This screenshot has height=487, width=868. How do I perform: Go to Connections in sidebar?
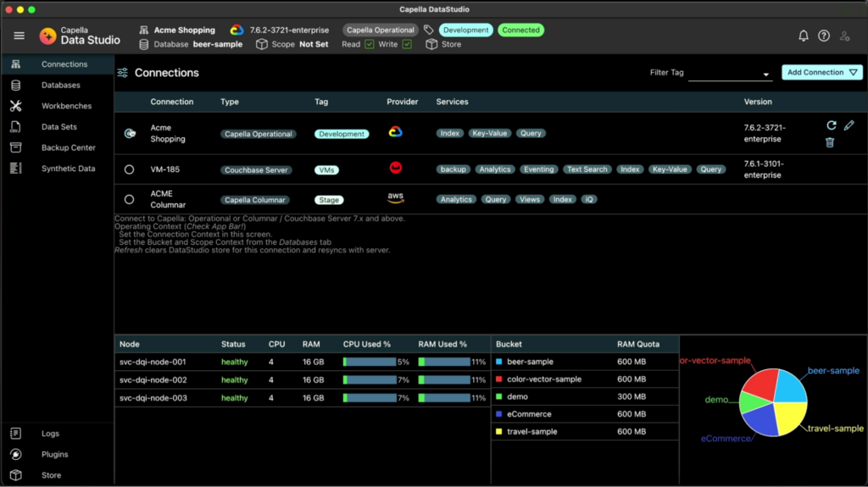58,64
